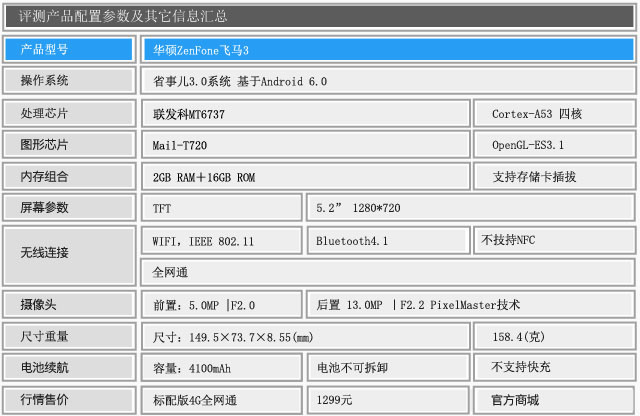
Task: Select the 不支持快充 cell
Action: (554, 368)
